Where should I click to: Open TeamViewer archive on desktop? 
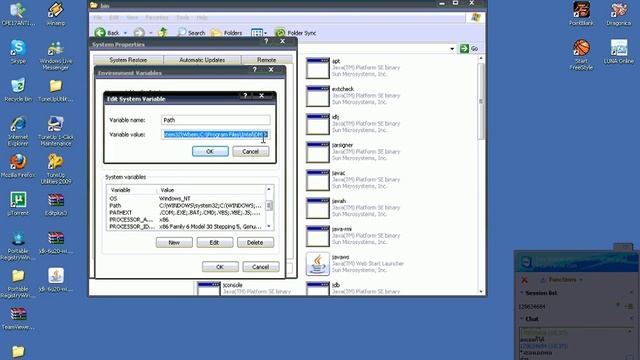[x=18, y=318]
